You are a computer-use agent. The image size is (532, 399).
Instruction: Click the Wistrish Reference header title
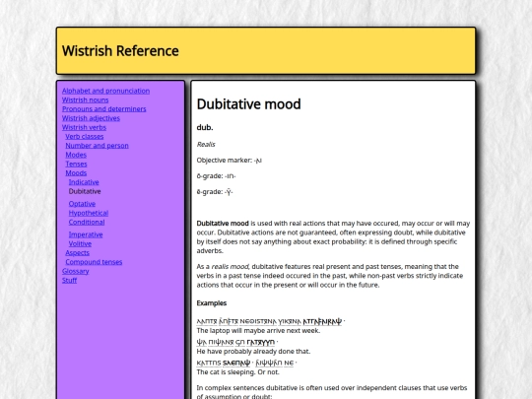coord(120,51)
